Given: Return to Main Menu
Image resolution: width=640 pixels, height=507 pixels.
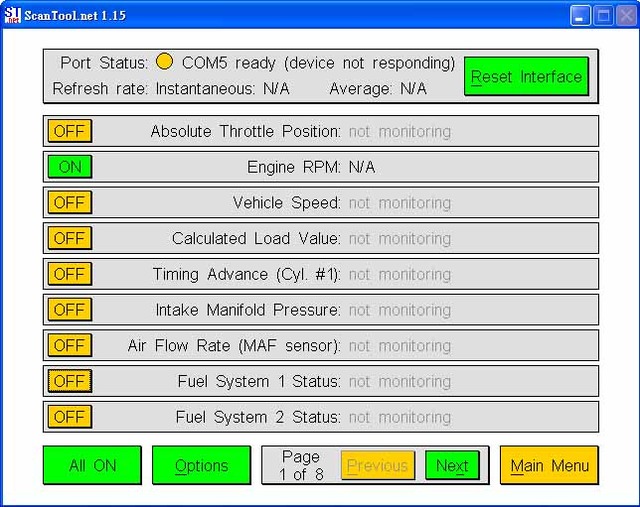Looking at the screenshot, I should 549,465.
